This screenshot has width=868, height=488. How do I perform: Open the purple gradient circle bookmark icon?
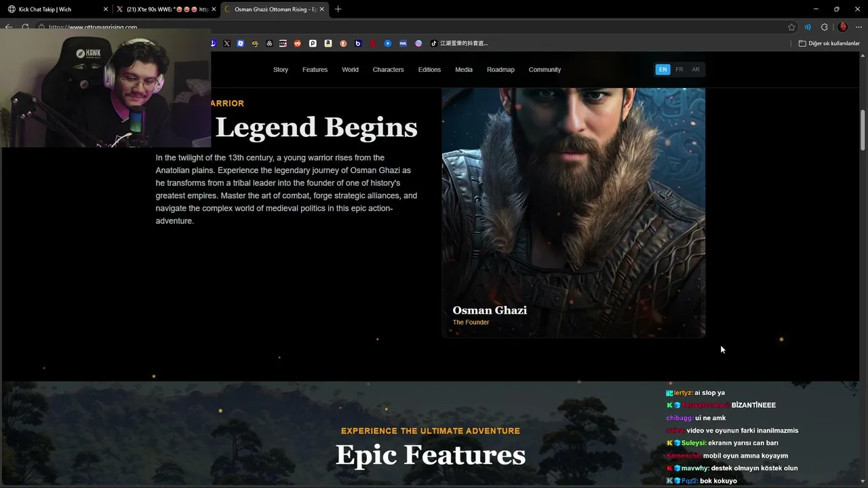pyautogui.click(x=418, y=43)
